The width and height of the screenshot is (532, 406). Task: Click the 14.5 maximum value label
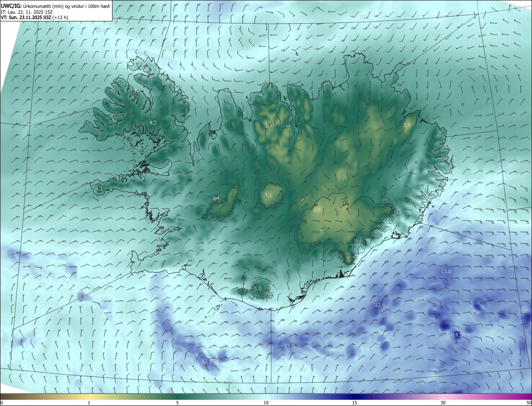click(457, 335)
